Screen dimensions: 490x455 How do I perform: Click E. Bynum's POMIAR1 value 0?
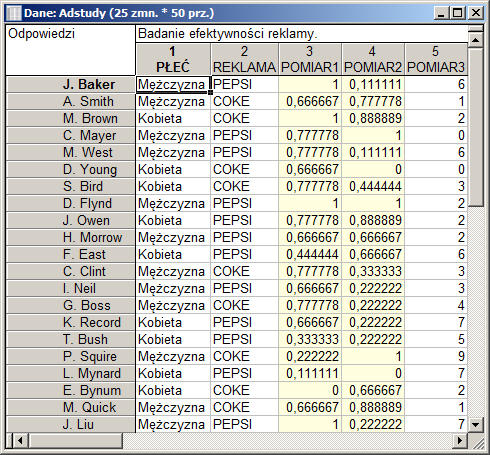point(310,391)
